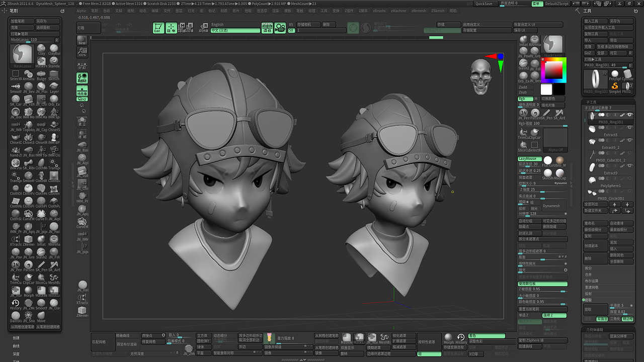Expand the 拆分 (Split) section
This screenshot has width=644, height=362.
coord(588,268)
